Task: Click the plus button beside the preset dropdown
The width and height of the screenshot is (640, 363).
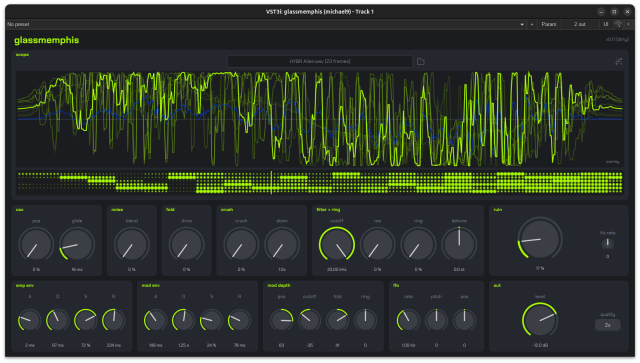Action: pos(531,24)
